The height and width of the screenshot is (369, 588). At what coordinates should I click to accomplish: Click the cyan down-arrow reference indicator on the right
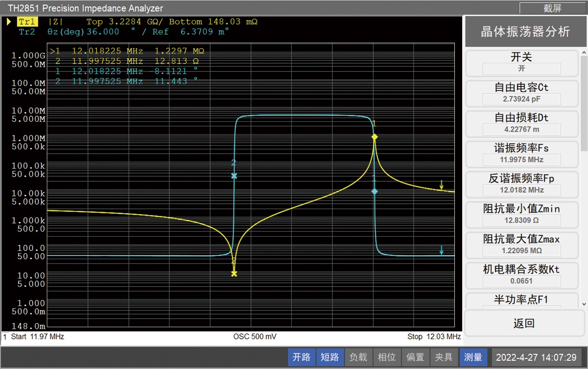(441, 250)
